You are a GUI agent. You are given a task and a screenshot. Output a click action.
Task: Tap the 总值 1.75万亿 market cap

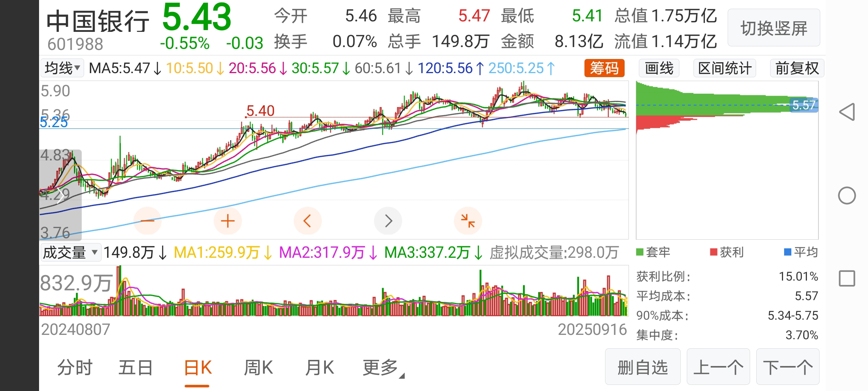coord(665,16)
